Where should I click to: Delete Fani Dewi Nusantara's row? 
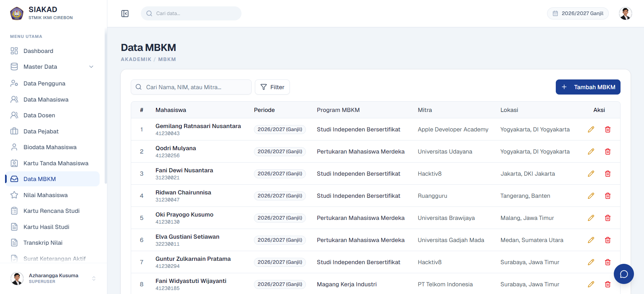click(x=607, y=174)
